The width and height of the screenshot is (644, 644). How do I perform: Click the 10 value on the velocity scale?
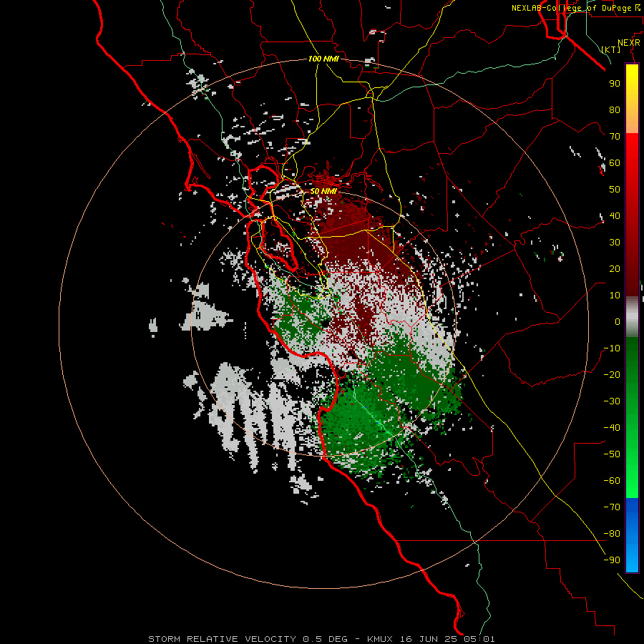615,296
